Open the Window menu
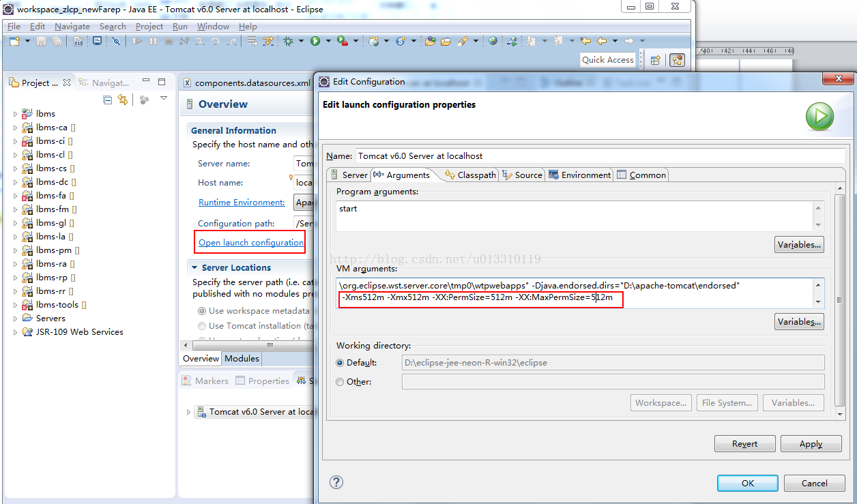 (x=214, y=26)
